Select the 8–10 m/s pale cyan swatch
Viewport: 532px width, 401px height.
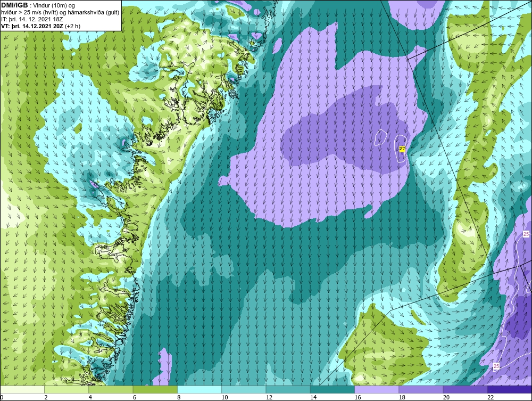199,389
